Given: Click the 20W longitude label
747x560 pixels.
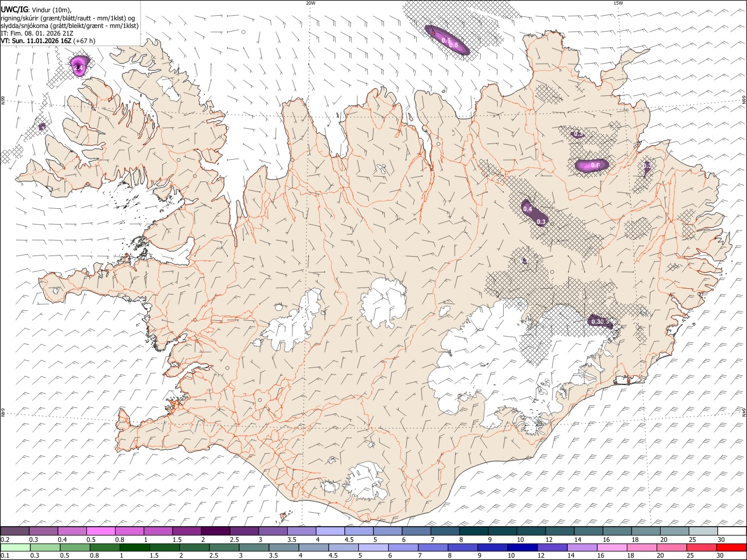Looking at the screenshot, I should point(310,3).
